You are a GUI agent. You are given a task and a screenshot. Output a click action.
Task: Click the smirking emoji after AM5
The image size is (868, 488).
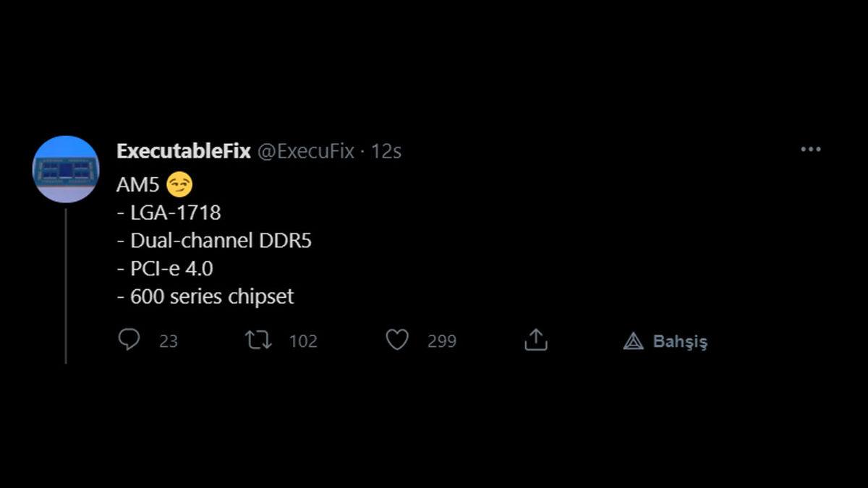(179, 185)
